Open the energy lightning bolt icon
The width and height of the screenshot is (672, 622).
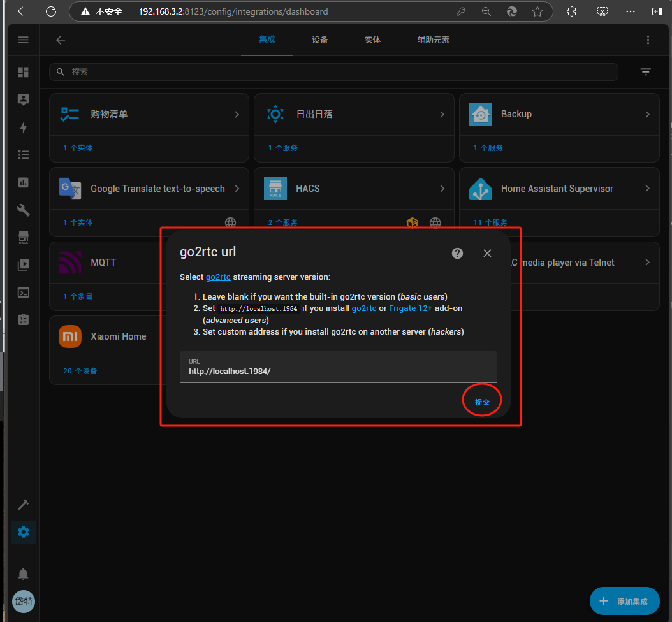(x=24, y=127)
